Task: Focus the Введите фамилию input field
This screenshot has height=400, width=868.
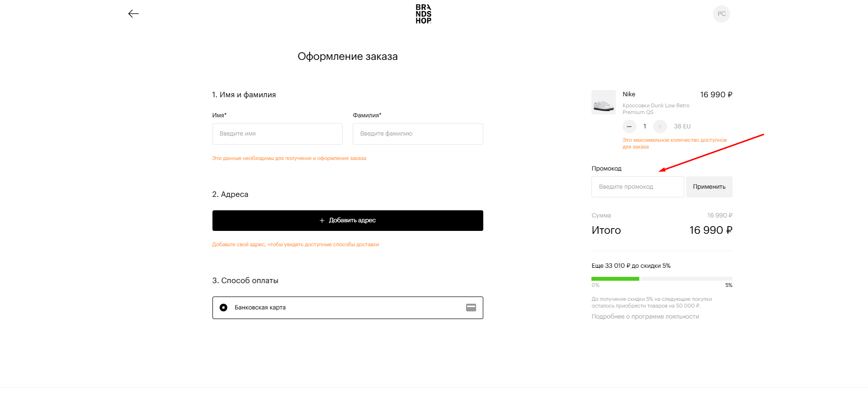Action: click(x=418, y=134)
